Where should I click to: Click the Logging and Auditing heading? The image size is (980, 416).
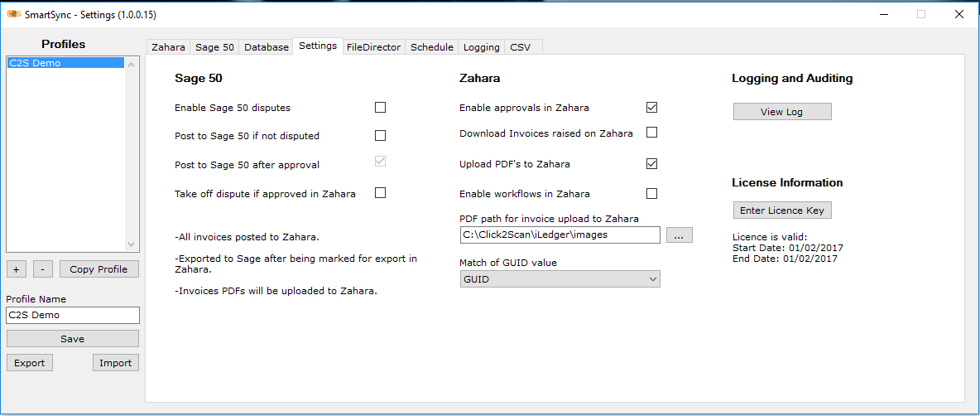792,79
